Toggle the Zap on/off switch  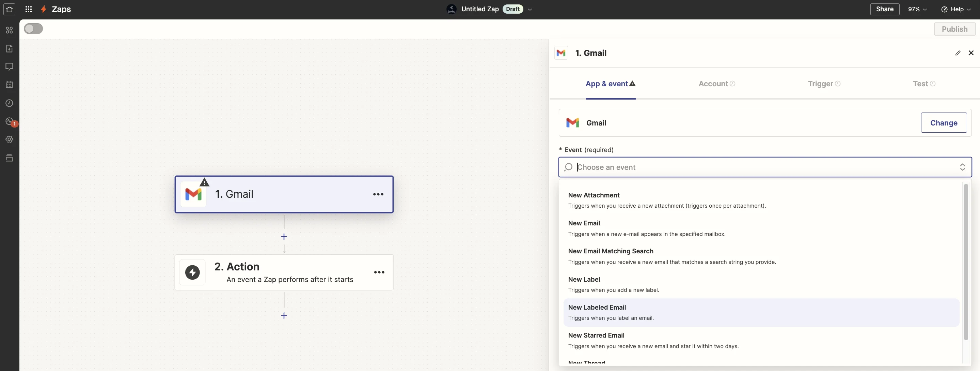33,29
